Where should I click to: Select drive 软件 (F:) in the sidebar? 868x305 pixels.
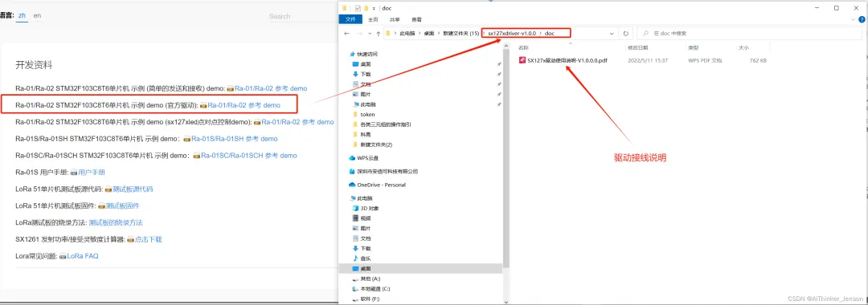click(371, 299)
